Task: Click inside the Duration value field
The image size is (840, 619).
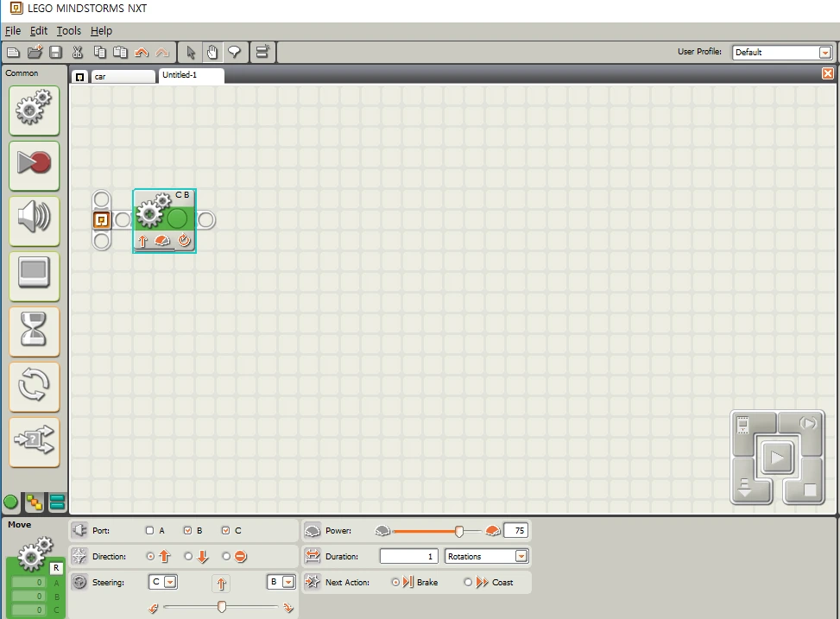Action: 408,555
